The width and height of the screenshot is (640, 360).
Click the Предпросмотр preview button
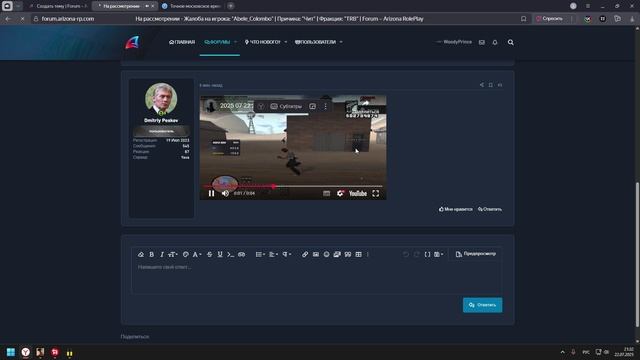[476, 254]
